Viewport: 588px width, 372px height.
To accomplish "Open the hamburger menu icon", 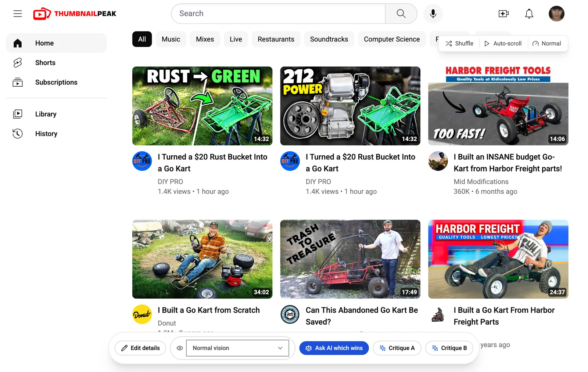I will (18, 14).
